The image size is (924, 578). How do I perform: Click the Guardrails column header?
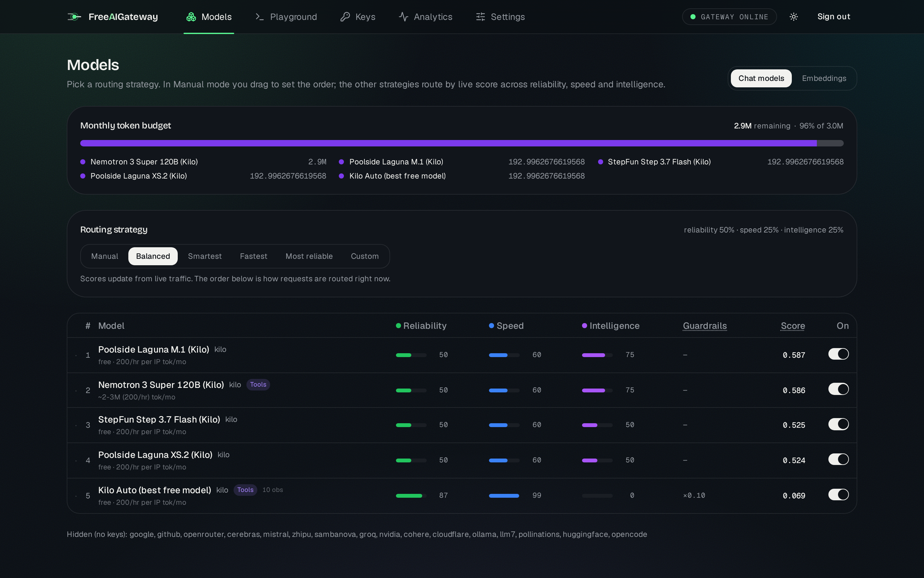(705, 326)
